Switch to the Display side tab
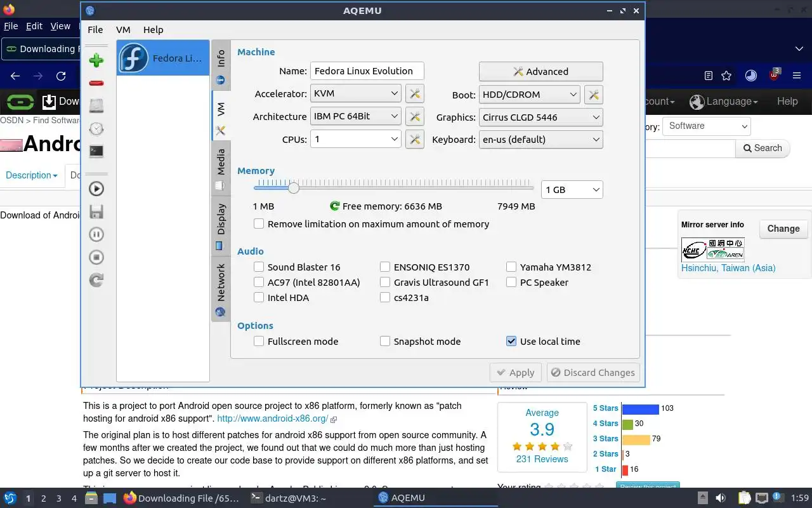Screen dimensions: 812x508 click(x=221, y=226)
